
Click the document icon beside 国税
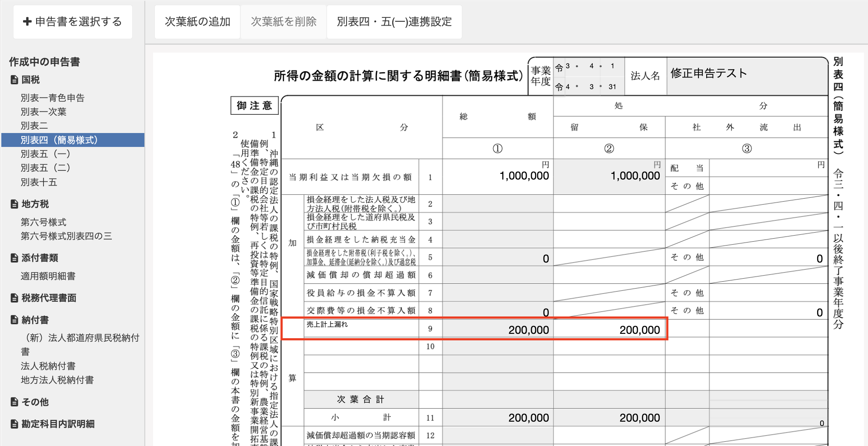point(14,80)
